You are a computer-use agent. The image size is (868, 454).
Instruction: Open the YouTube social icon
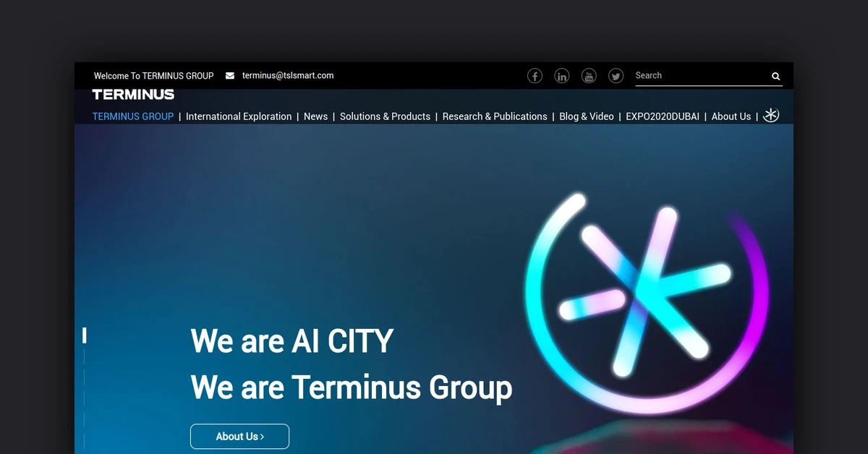[x=589, y=75]
